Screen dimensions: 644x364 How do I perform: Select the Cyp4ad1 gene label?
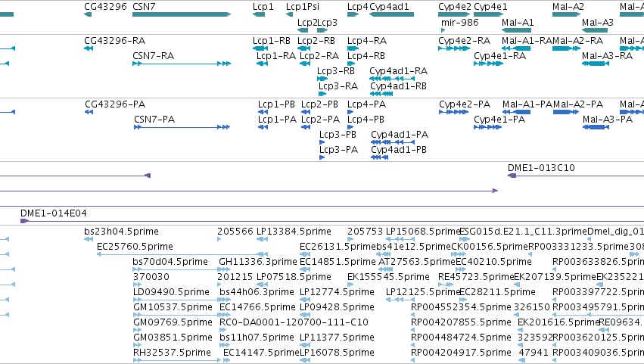389,7
